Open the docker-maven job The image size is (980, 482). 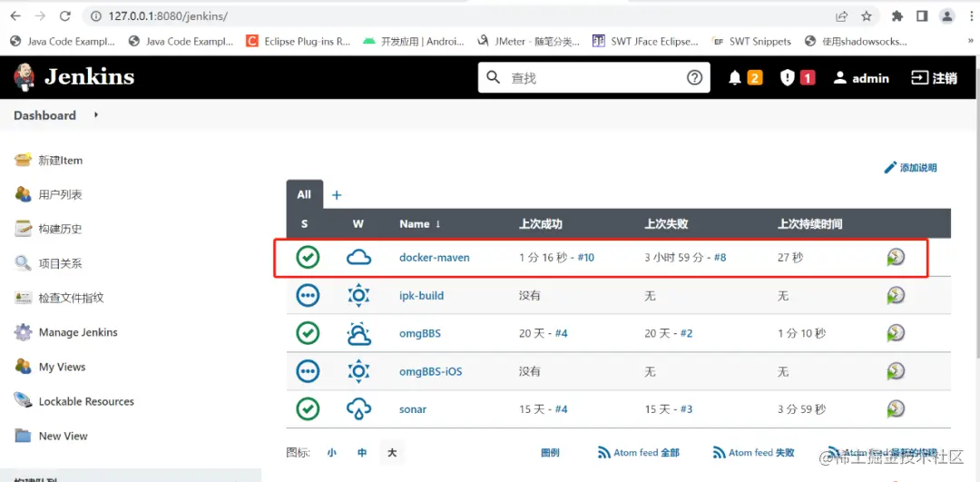click(x=435, y=257)
